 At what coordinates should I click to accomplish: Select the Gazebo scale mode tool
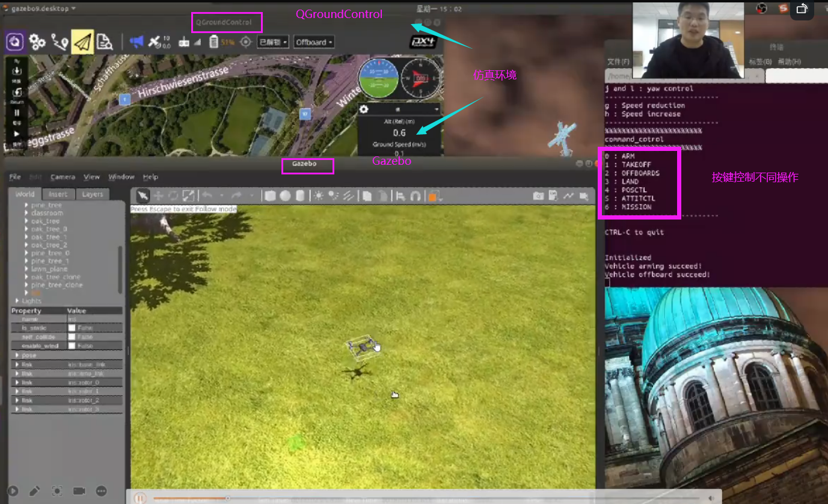(188, 195)
